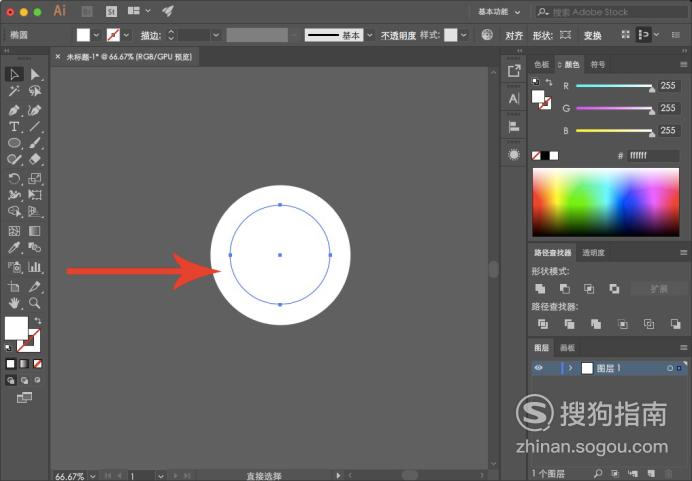Click Minus Back pathfinder icon
The height and width of the screenshot is (481, 692).
(x=675, y=324)
